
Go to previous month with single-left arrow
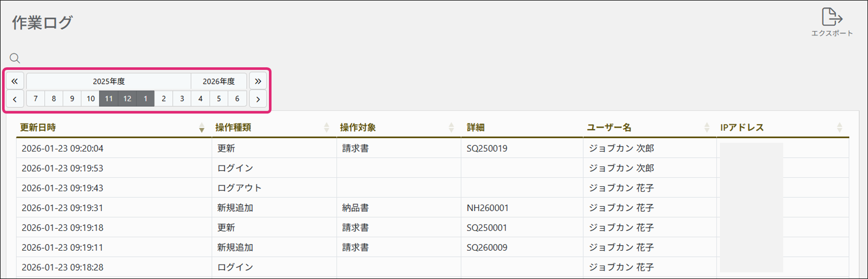pyautogui.click(x=15, y=99)
